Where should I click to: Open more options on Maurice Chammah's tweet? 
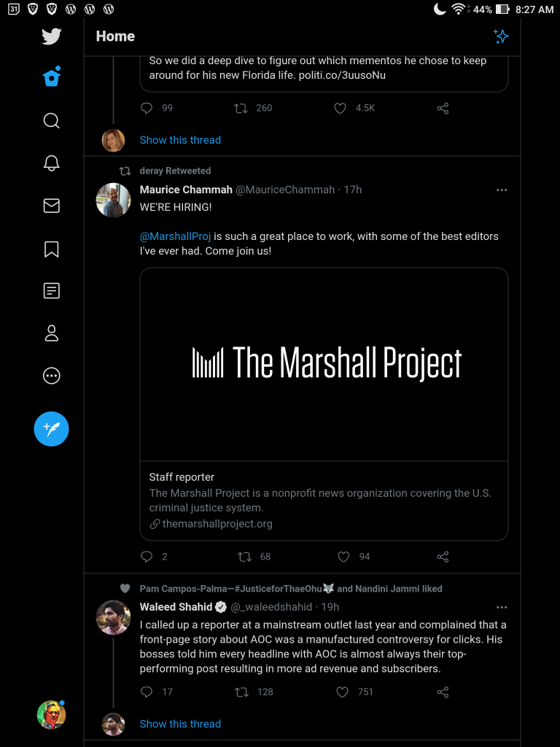501,190
